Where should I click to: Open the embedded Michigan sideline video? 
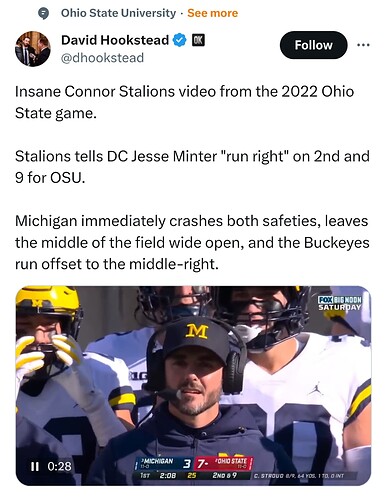[x=193, y=386]
